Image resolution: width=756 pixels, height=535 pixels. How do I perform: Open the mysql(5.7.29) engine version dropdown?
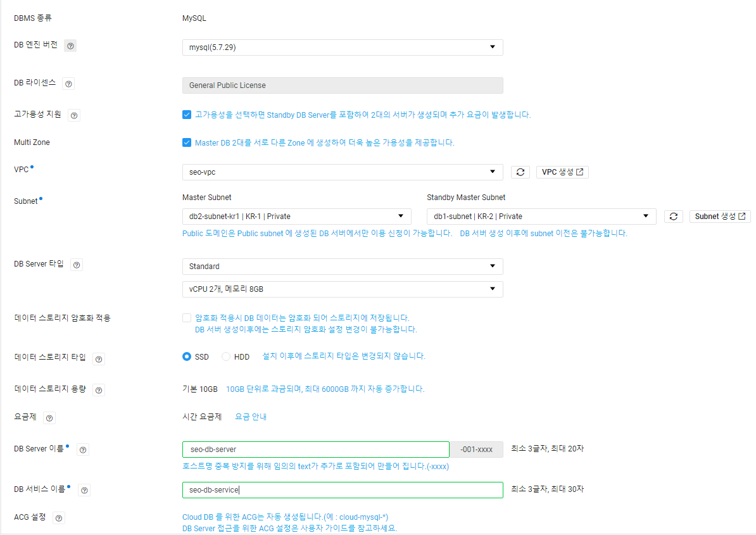pyautogui.click(x=343, y=47)
